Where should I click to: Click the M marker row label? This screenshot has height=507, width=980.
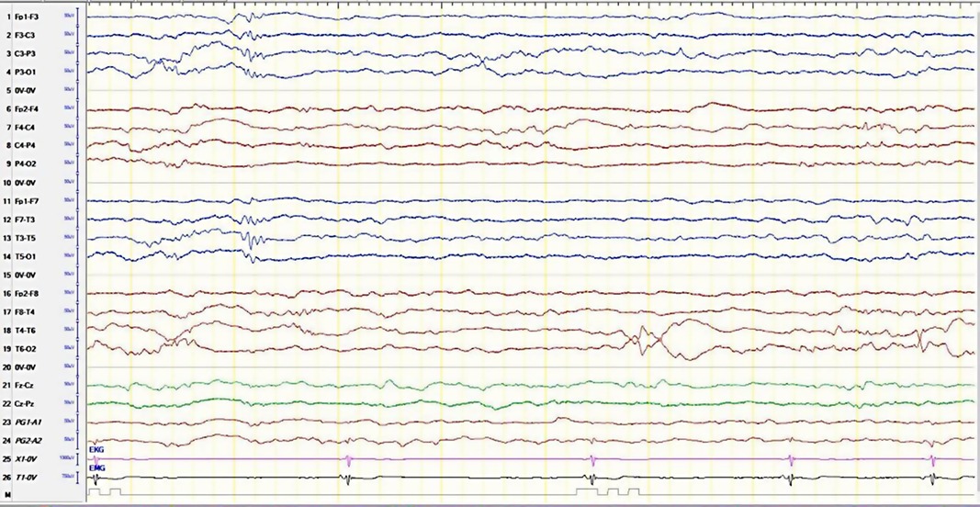[6, 494]
